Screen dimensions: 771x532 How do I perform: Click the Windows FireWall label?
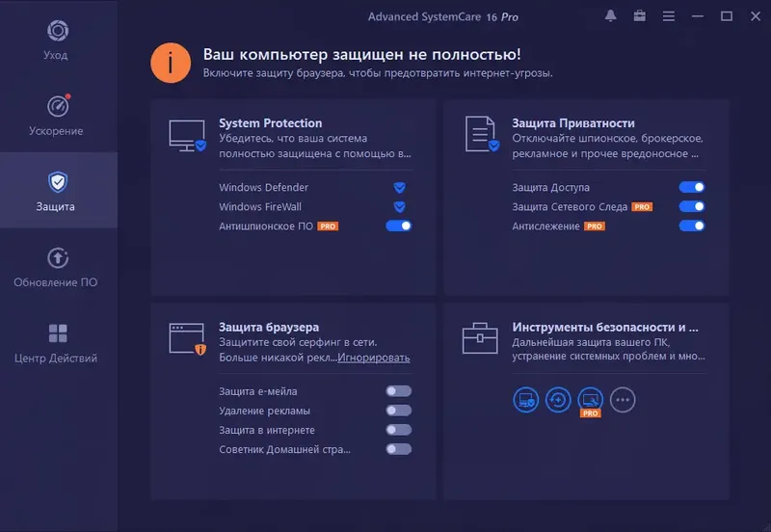click(260, 207)
